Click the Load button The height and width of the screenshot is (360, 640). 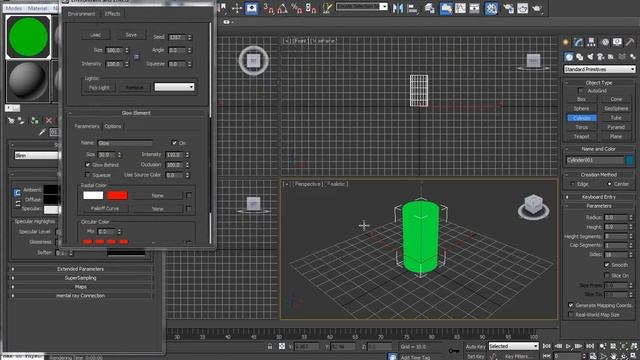pos(95,35)
